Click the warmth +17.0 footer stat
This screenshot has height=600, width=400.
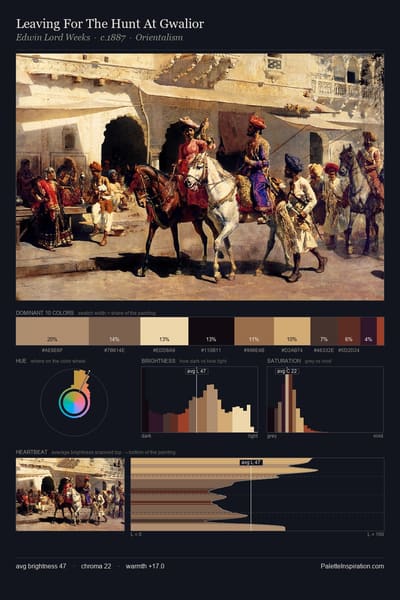click(145, 566)
